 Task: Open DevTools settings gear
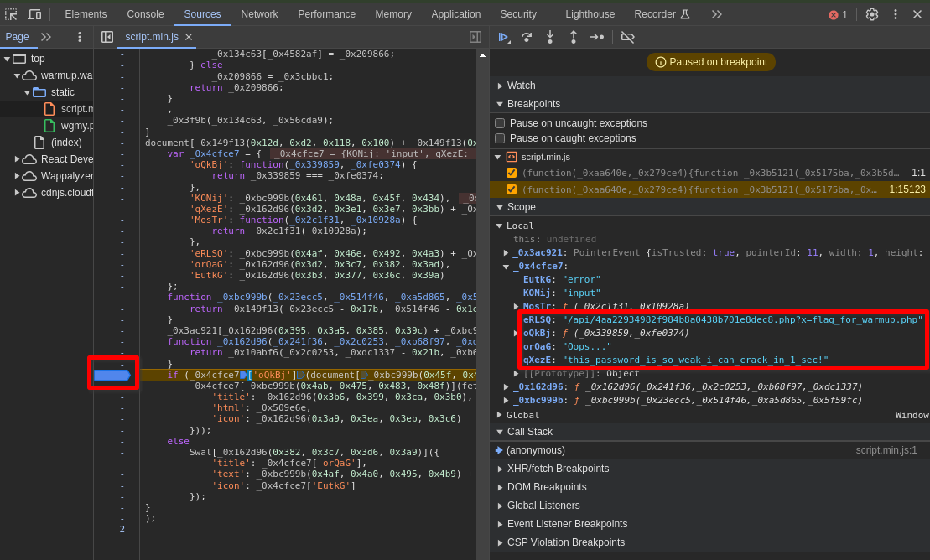[x=872, y=14]
